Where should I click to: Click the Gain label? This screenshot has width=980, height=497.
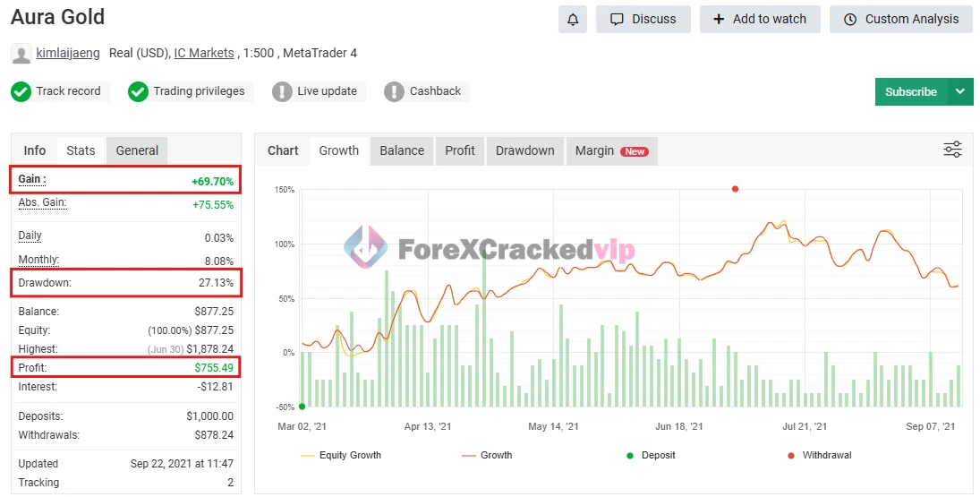click(x=32, y=179)
